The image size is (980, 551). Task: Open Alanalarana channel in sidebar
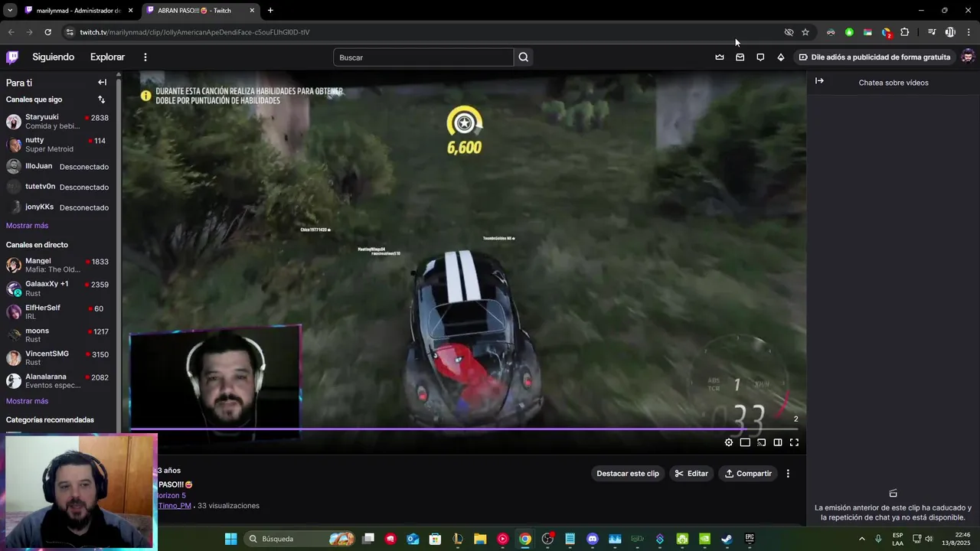coord(57,381)
